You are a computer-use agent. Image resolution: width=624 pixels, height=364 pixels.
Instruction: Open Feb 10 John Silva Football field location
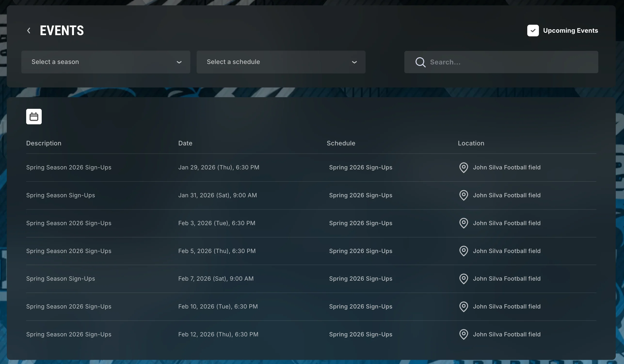point(506,306)
